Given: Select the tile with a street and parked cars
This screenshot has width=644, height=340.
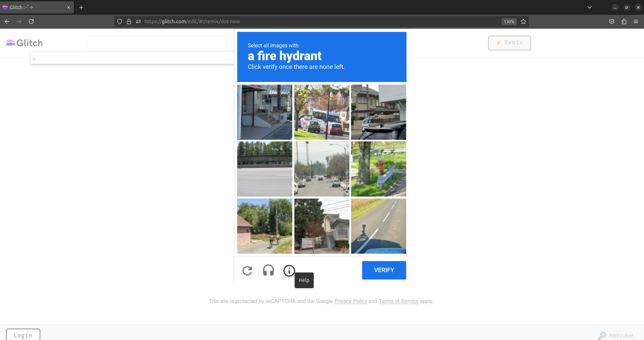Looking at the screenshot, I should coord(322,169).
